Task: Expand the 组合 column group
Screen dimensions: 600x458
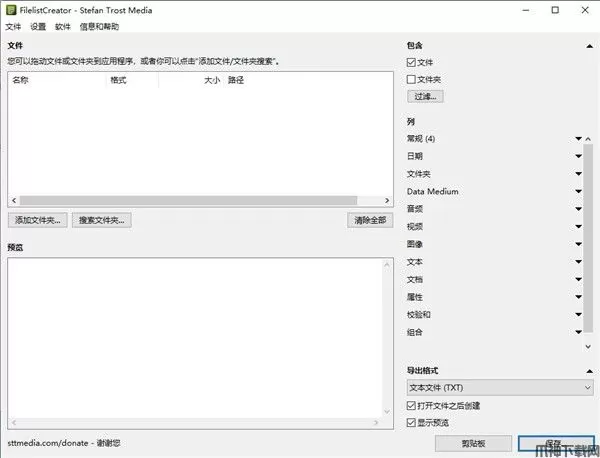Action: point(578,332)
